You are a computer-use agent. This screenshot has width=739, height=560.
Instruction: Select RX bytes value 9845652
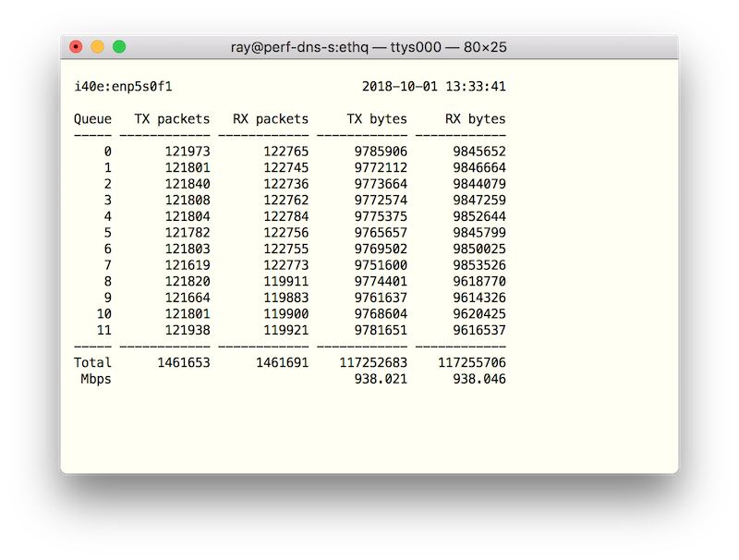pyautogui.click(x=479, y=152)
